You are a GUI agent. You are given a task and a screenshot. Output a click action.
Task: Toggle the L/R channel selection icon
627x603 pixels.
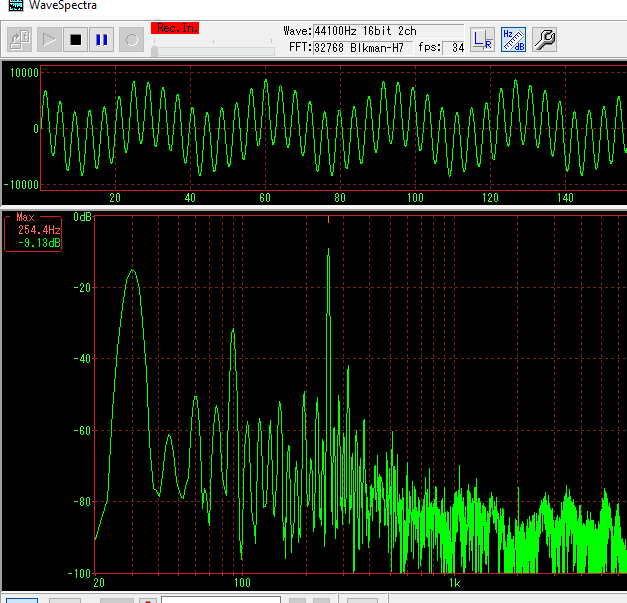coord(482,40)
